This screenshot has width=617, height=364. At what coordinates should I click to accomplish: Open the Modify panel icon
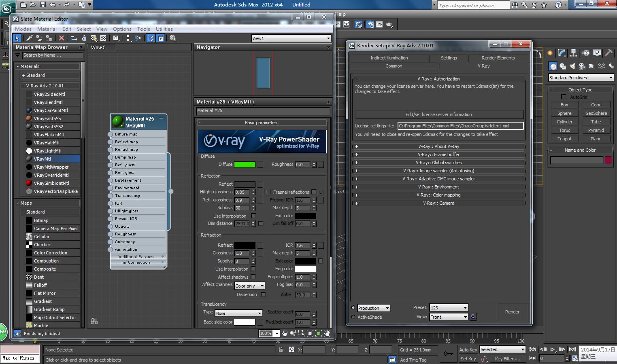[x=562, y=53]
